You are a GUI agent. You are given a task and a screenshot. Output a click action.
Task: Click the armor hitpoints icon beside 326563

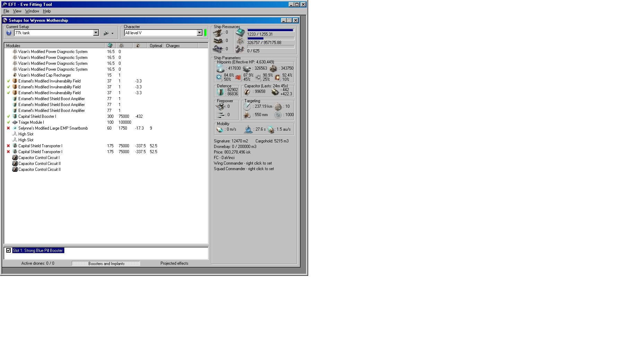click(x=247, y=69)
